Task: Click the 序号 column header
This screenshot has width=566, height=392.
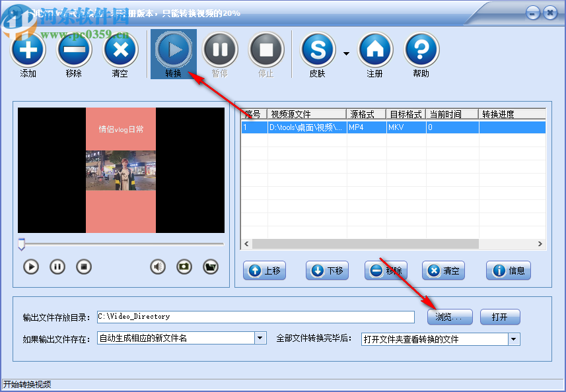Action: 254,114
